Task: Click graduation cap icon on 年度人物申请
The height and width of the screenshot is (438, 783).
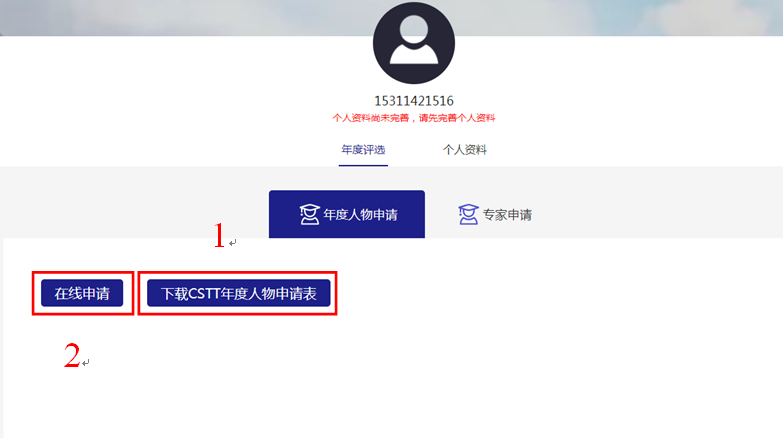Action: click(309, 215)
